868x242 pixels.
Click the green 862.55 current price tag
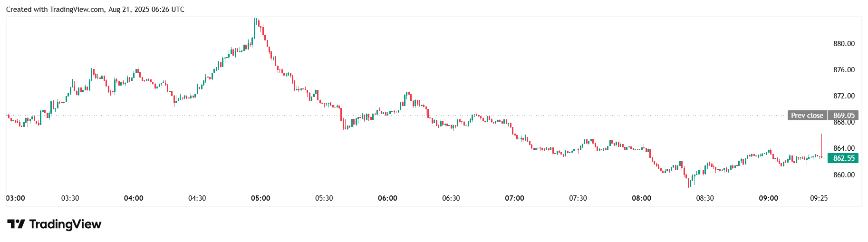(x=843, y=158)
